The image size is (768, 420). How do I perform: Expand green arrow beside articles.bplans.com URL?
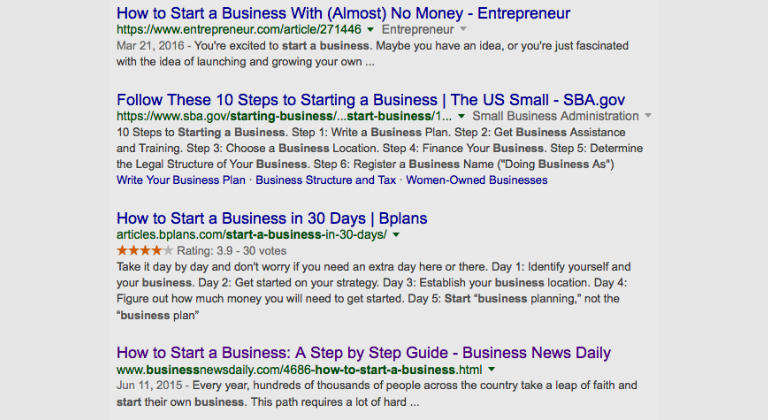coord(396,235)
